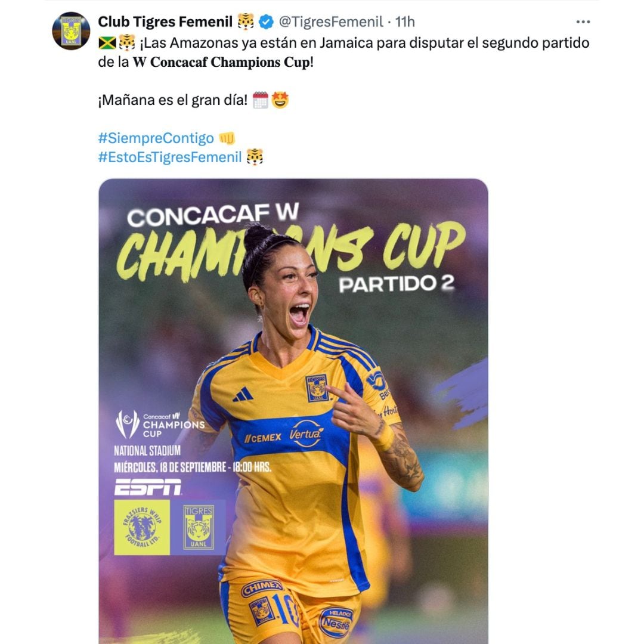The height and width of the screenshot is (644, 644).
Task: Click the PARTIDO 2 text on poster
Action: 397,284
